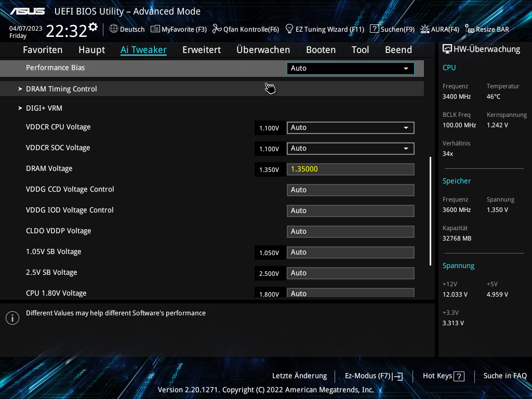532x399 pixels.
Task: Click the Performance Bias label
Action: pyautogui.click(x=55, y=68)
